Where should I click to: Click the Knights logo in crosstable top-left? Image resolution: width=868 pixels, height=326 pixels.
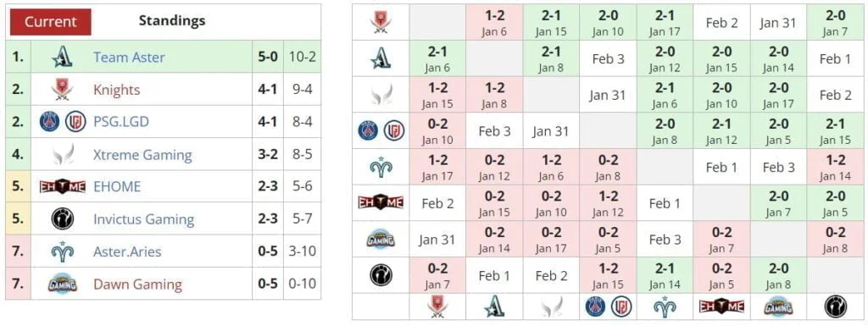381,22
